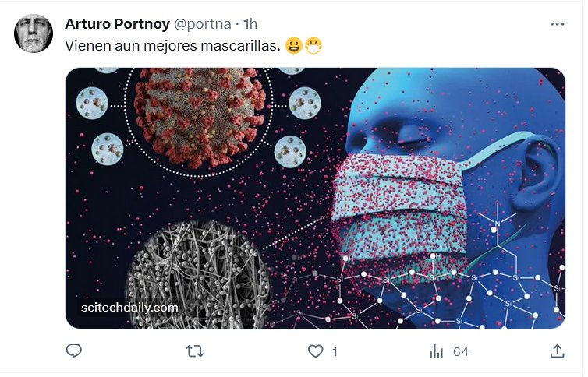Click the grinning face emoji
This screenshot has width=588, height=377.
[x=294, y=47]
